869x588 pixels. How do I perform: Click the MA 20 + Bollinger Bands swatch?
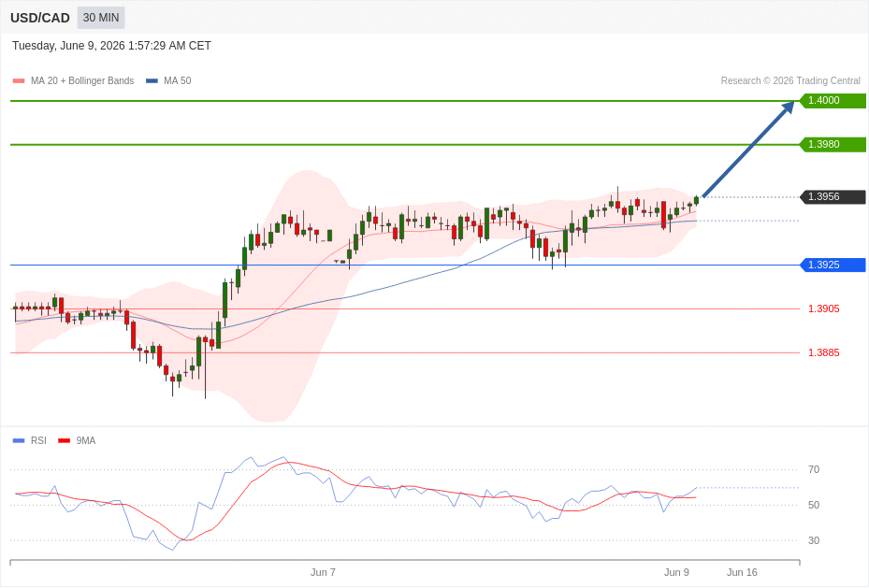[19, 80]
